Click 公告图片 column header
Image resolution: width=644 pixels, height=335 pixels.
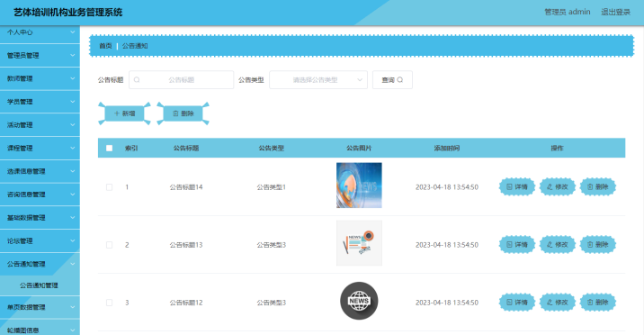pos(359,148)
